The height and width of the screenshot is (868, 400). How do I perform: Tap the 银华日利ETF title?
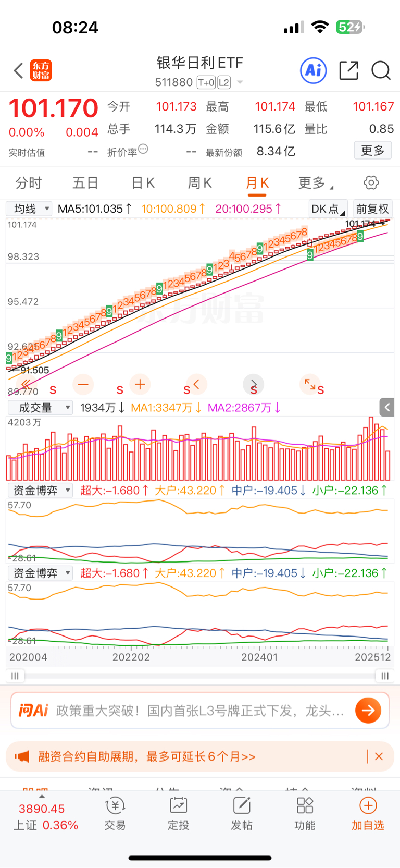pos(200,63)
